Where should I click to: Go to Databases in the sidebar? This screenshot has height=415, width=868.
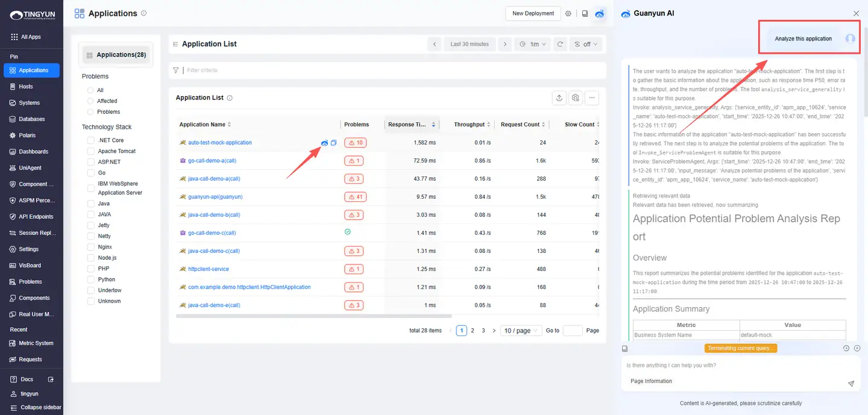tap(31, 119)
